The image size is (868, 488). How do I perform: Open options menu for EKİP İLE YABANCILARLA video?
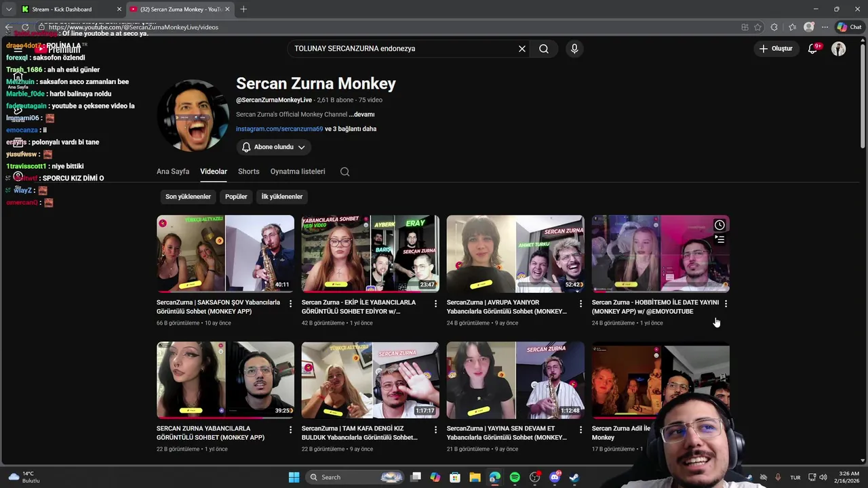[435, 304]
